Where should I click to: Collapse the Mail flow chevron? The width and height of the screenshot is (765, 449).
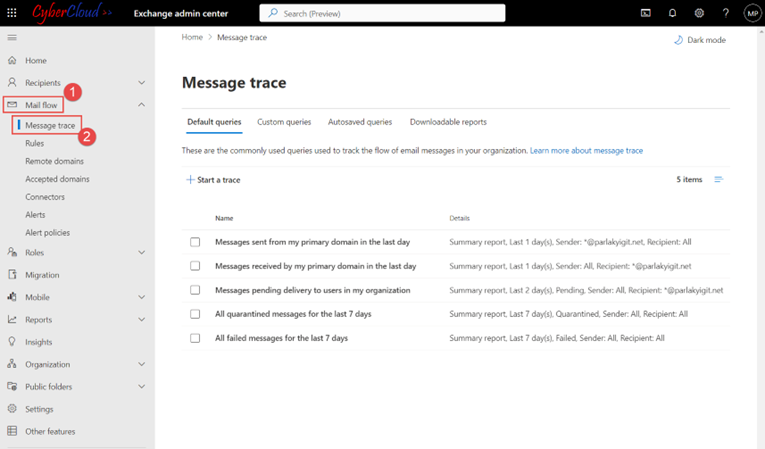tap(141, 104)
